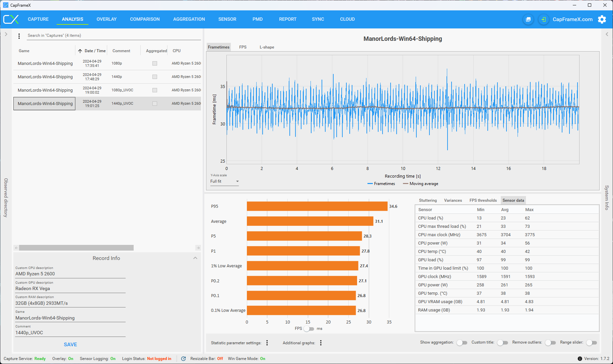The width and height of the screenshot is (613, 364).
Task: Click the Search in Captures field
Action: tap(114, 35)
